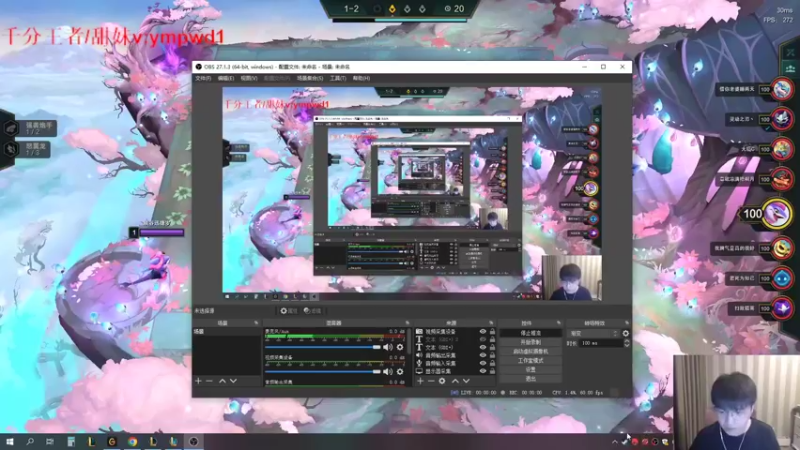This screenshot has height=450, width=800.
Task: Open 设置 settings from the controls panel
Action: (531, 369)
